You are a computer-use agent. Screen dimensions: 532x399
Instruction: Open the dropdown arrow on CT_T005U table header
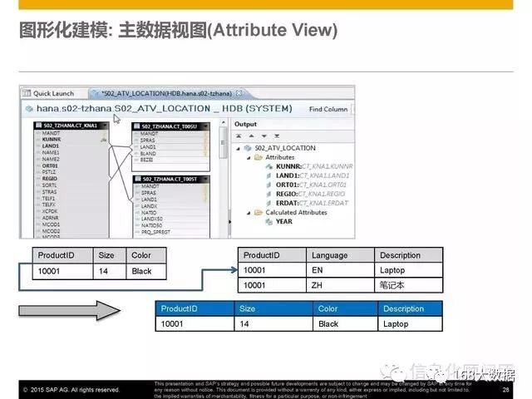[205, 126]
